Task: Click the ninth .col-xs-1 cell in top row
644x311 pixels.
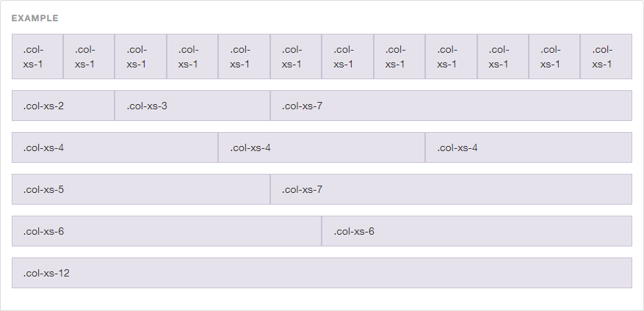Action: coord(451,56)
